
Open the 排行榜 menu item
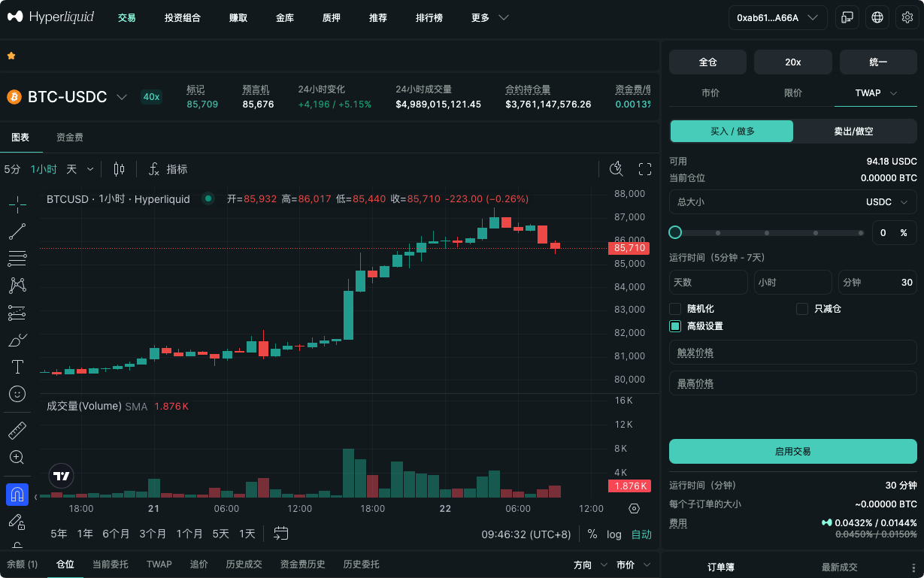[429, 17]
